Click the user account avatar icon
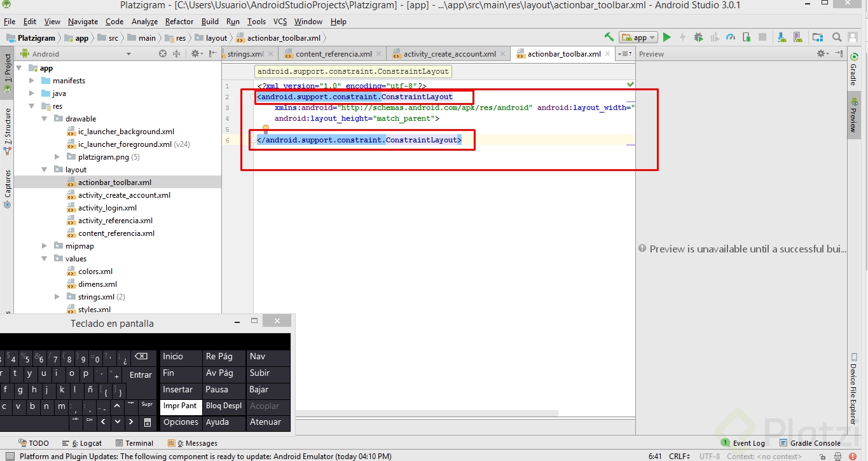 (854, 38)
